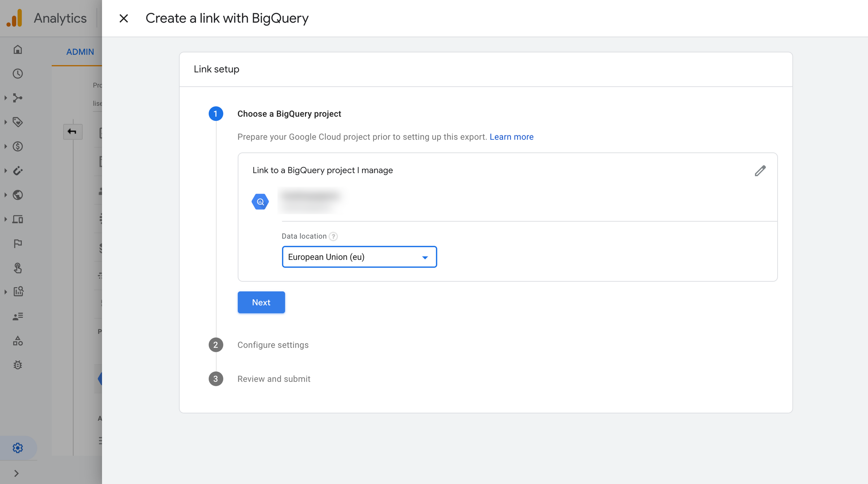This screenshot has width=868, height=484.
Task: Select the Attribution magnet icon
Action: pos(18,171)
